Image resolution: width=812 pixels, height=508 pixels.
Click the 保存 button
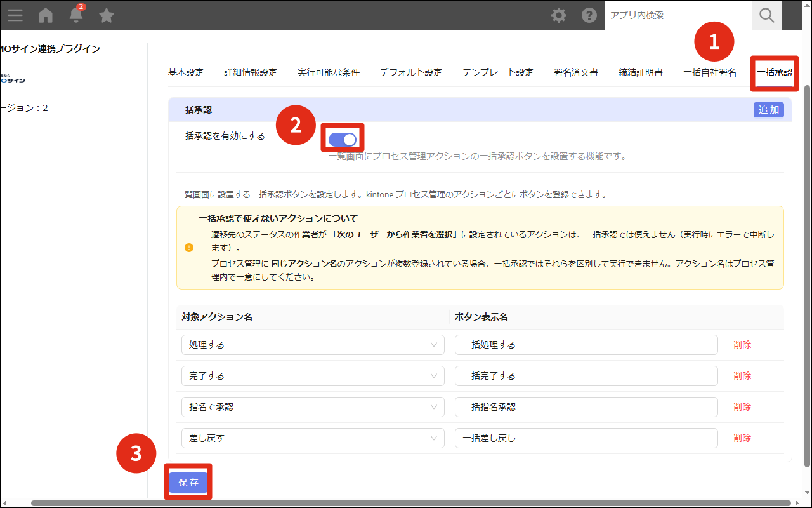(188, 483)
